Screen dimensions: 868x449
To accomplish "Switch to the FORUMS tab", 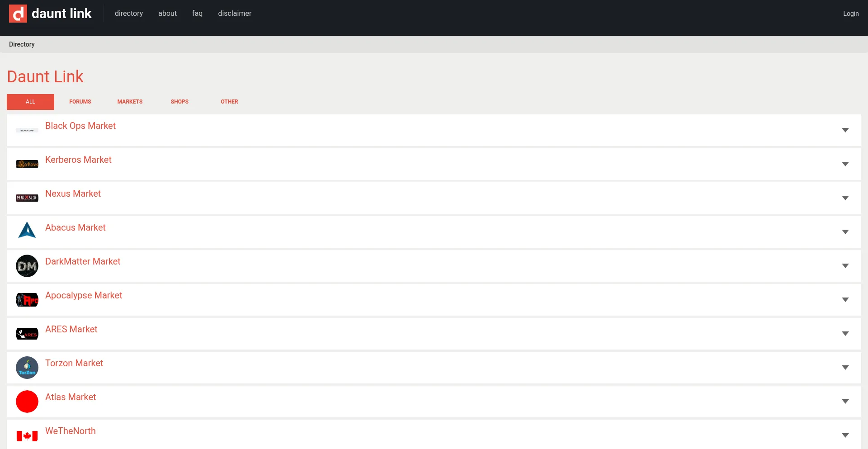I will point(80,102).
